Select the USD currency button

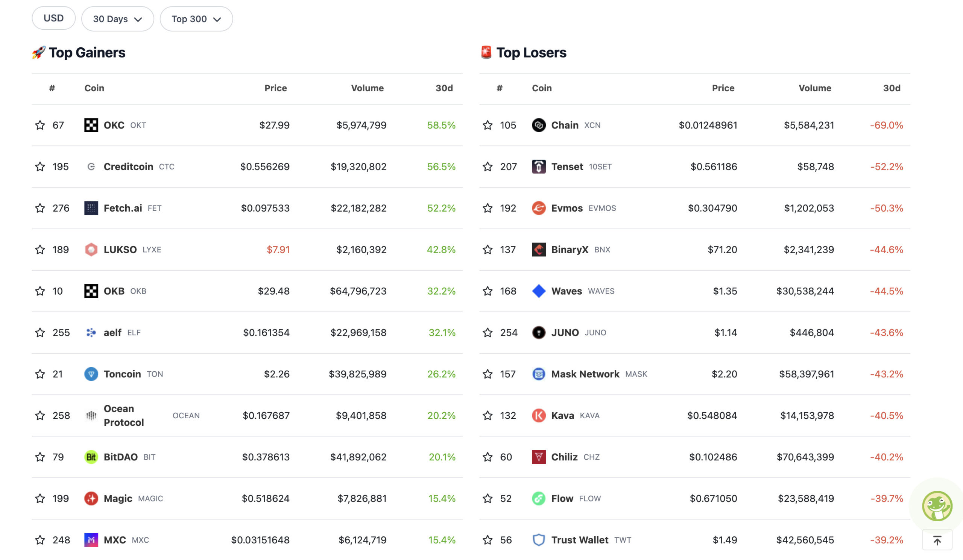click(x=53, y=18)
